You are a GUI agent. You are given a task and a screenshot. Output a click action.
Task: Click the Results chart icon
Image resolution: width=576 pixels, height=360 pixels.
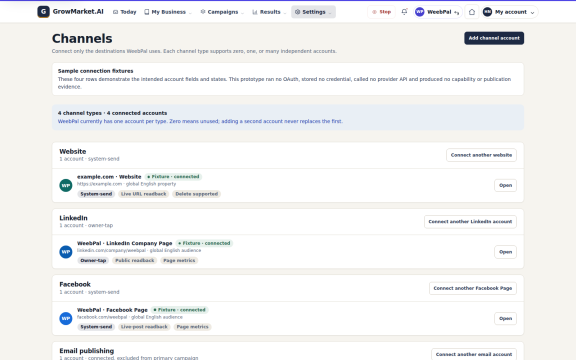(x=255, y=12)
